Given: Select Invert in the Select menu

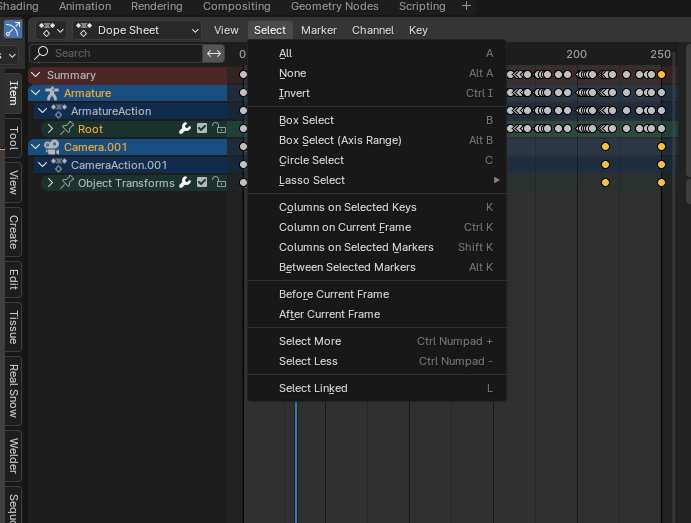Looking at the screenshot, I should tap(294, 93).
